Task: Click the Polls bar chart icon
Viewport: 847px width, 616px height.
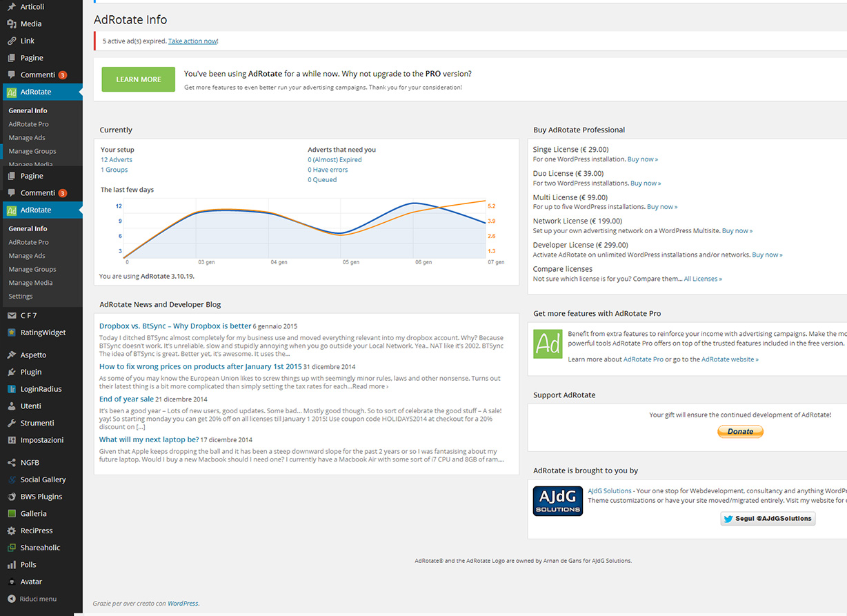Action: click(12, 565)
